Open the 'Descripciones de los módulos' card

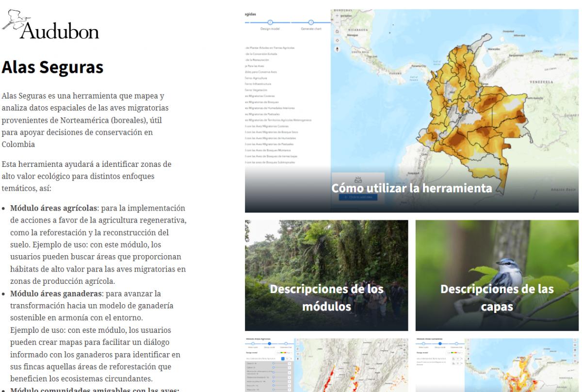click(326, 276)
